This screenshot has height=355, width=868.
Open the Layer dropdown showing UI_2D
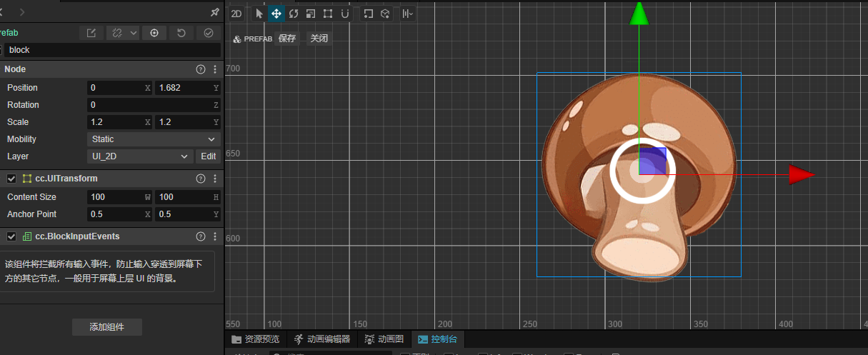(140, 156)
